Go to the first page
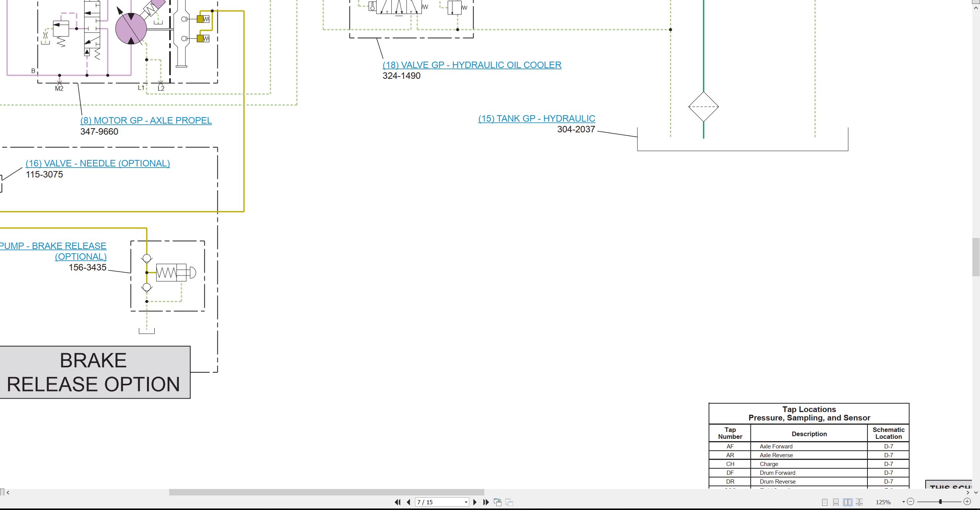 point(397,502)
